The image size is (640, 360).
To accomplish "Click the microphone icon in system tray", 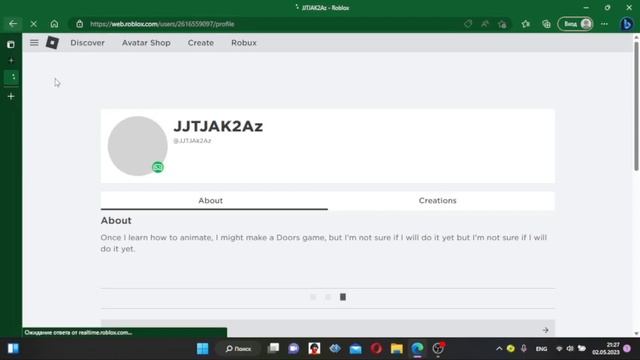I will (524, 349).
